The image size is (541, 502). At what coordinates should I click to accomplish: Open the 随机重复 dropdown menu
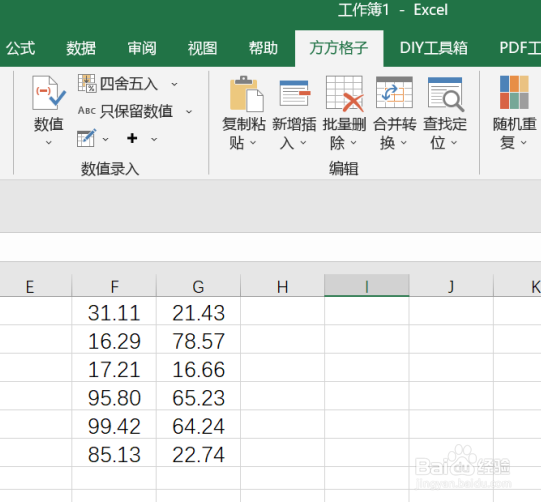523,142
